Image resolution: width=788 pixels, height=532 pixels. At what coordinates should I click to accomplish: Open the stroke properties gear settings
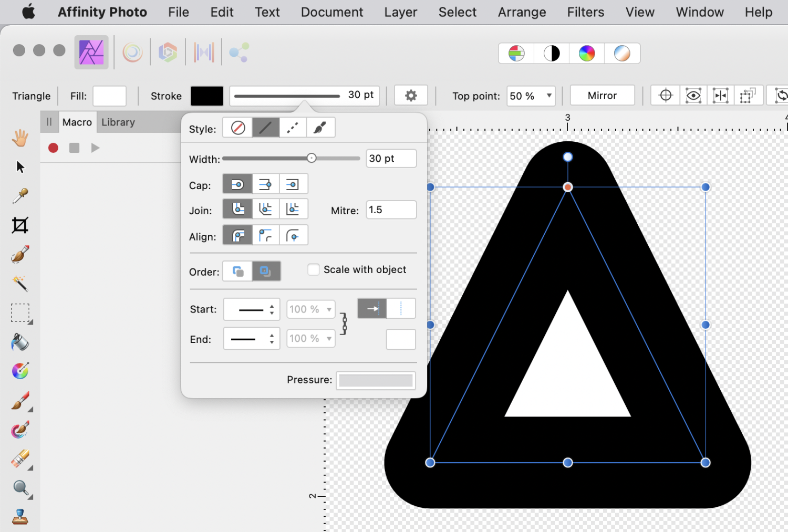pos(411,95)
